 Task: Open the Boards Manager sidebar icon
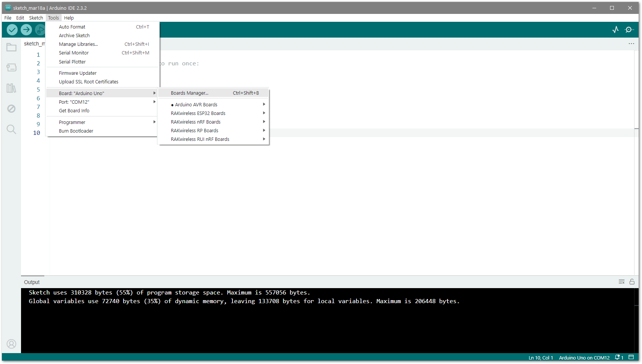pos(11,68)
